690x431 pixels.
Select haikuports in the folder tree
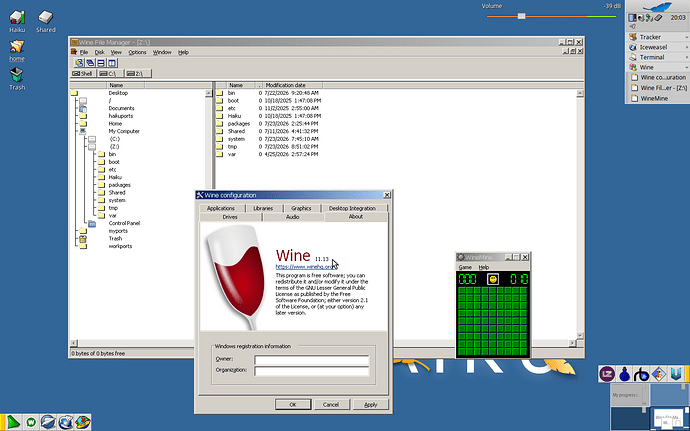[121, 116]
